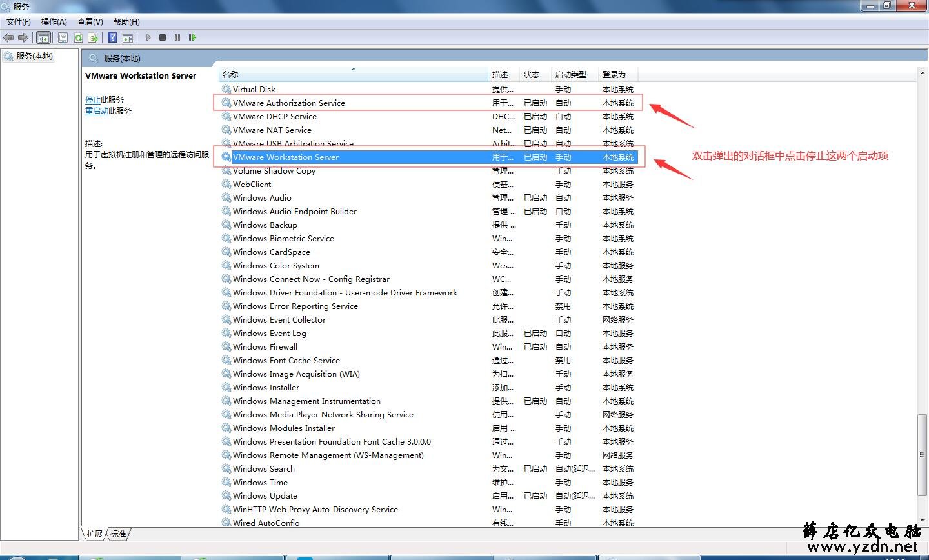Click the gear icon beside Windows Installer
Viewport: 929px width, 560px height.
click(x=226, y=387)
